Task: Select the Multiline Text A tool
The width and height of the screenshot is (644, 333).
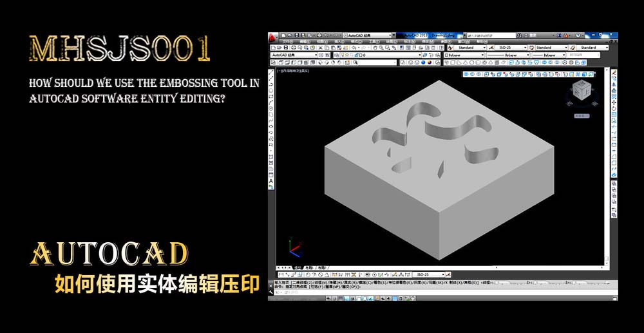Action: coord(271,181)
